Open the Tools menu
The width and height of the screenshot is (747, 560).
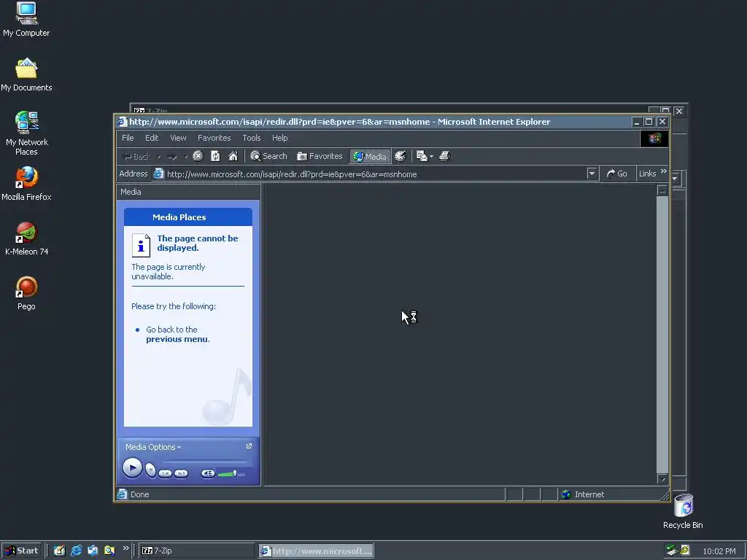[252, 138]
